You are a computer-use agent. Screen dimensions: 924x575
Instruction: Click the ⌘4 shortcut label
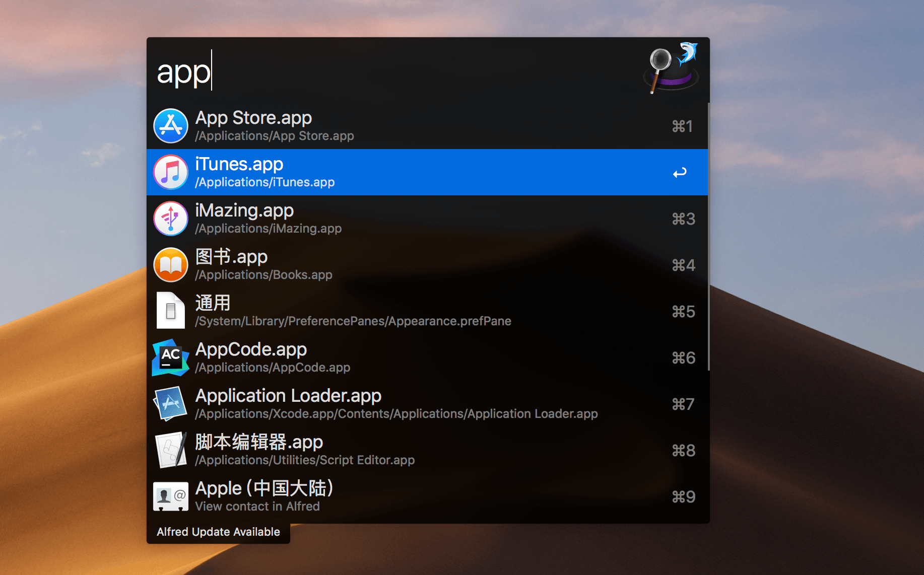(684, 265)
